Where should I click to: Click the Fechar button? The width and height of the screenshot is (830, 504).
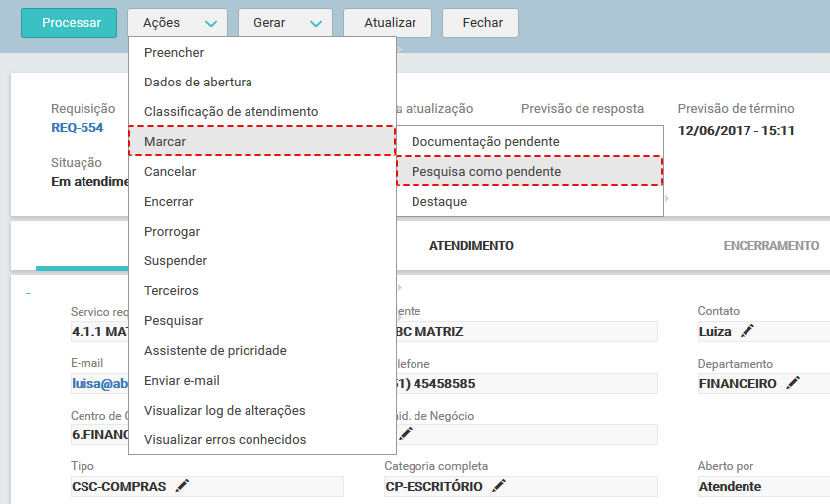(x=481, y=23)
